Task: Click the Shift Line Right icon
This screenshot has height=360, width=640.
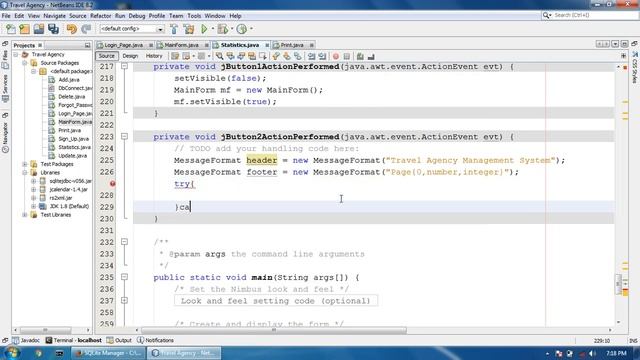Action: click(322, 56)
